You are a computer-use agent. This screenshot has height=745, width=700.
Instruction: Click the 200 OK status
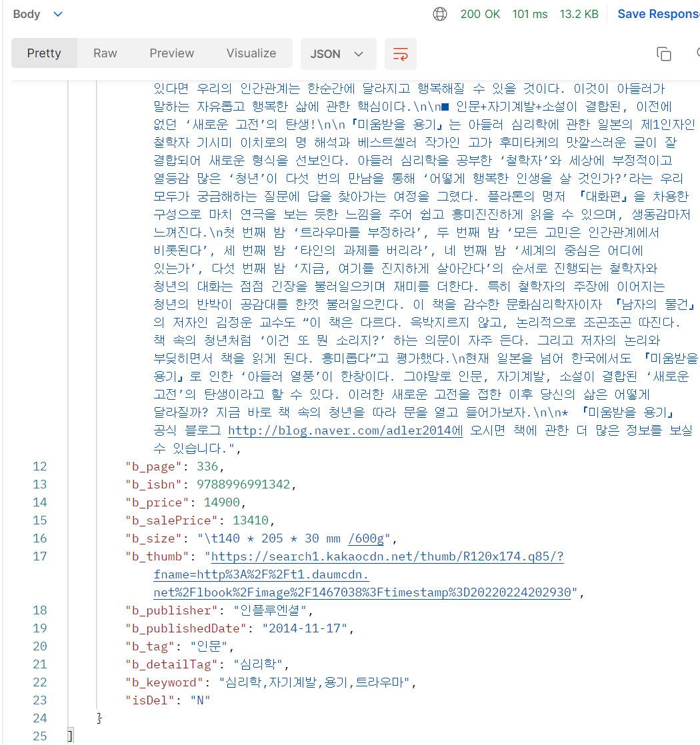(x=480, y=14)
